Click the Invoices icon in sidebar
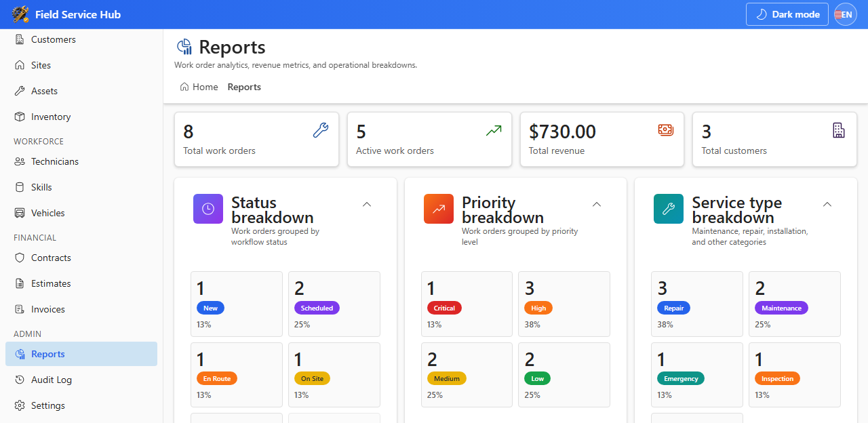868x423 pixels. tap(20, 309)
